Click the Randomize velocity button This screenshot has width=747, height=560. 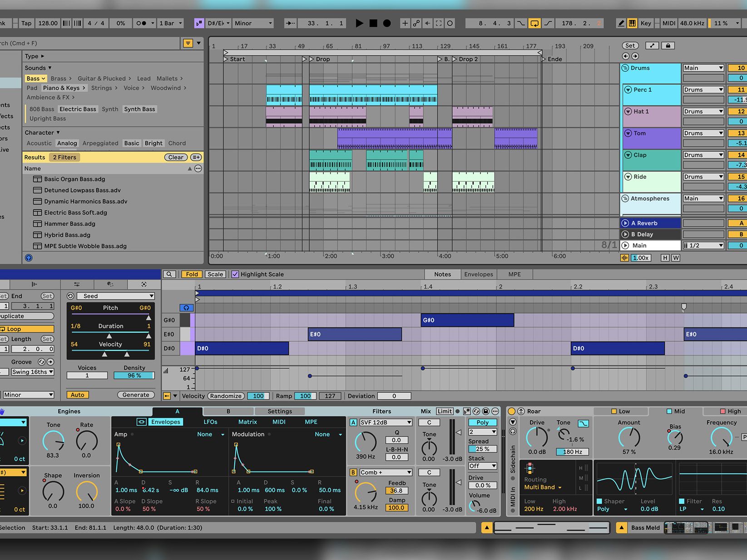[226, 396]
